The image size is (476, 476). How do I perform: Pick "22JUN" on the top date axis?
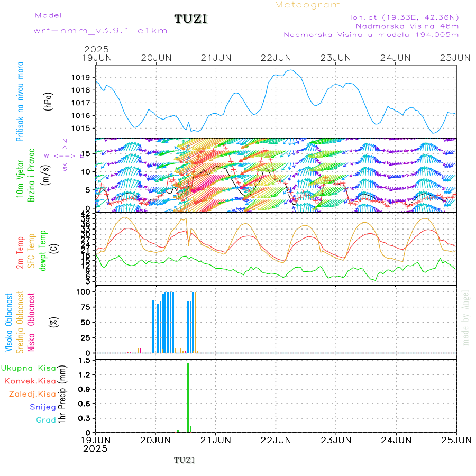coord(276,58)
